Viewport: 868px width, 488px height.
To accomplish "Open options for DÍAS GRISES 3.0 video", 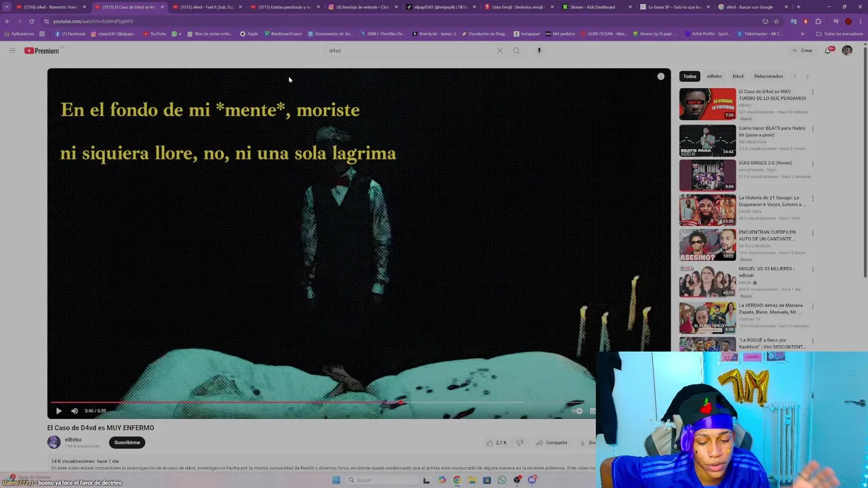I will [812, 163].
